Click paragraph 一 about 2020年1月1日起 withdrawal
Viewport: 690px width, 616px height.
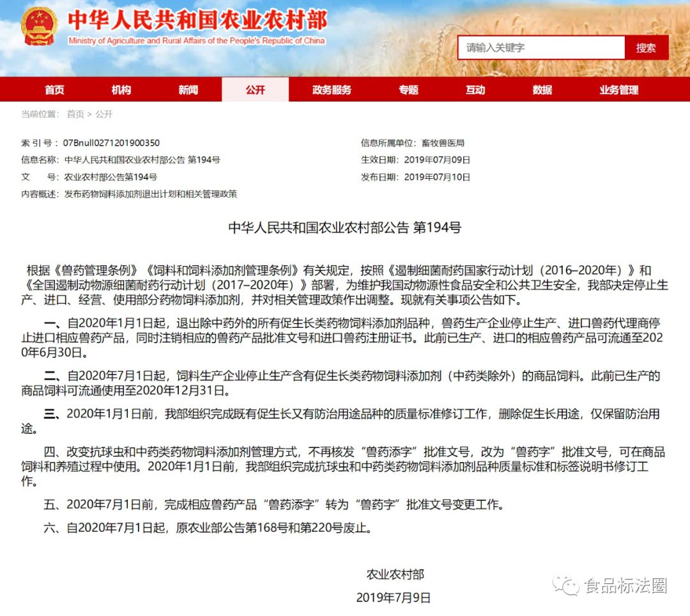point(342,337)
